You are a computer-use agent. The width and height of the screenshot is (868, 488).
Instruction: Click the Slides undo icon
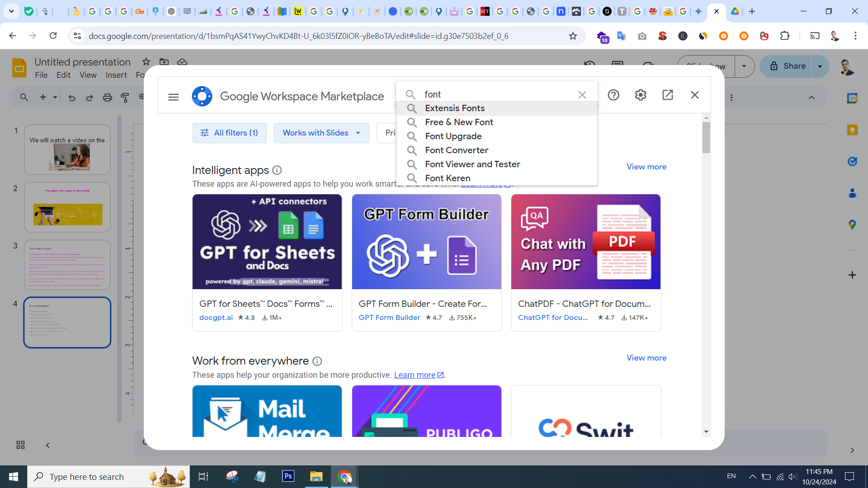coord(72,97)
